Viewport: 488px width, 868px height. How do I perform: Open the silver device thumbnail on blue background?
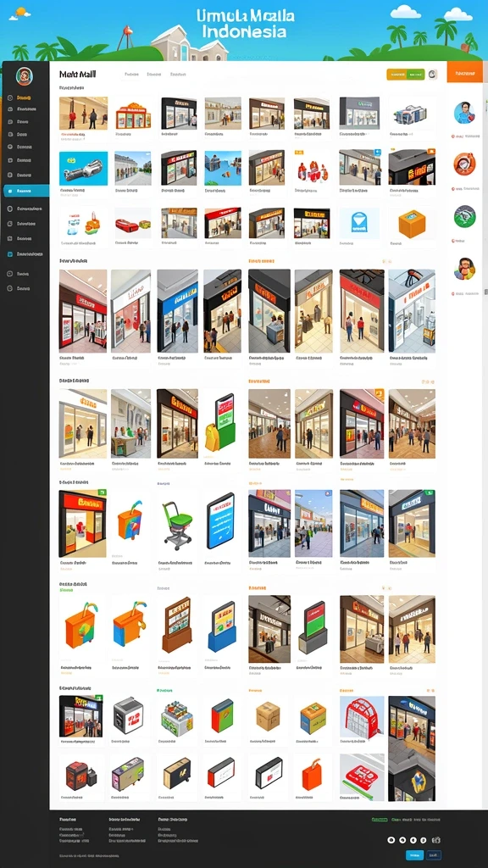click(83, 168)
